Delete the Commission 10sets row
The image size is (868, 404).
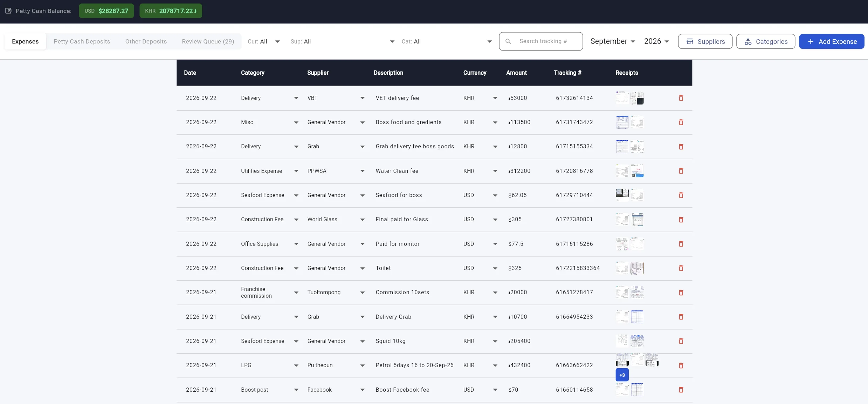pyautogui.click(x=681, y=293)
